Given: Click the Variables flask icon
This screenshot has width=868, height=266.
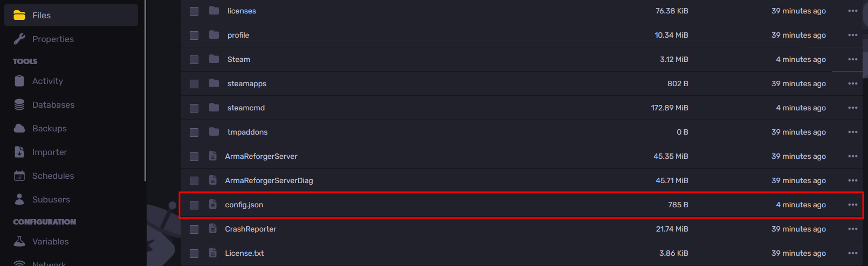Looking at the screenshot, I should coord(19,241).
